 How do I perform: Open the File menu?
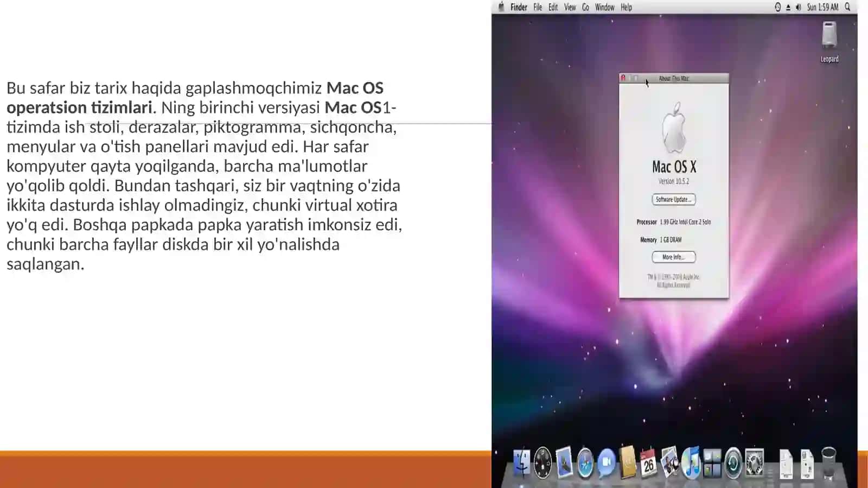(538, 7)
